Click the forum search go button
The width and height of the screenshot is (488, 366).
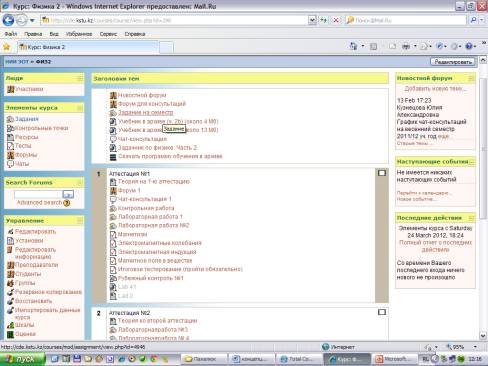pyautogui.click(x=68, y=194)
